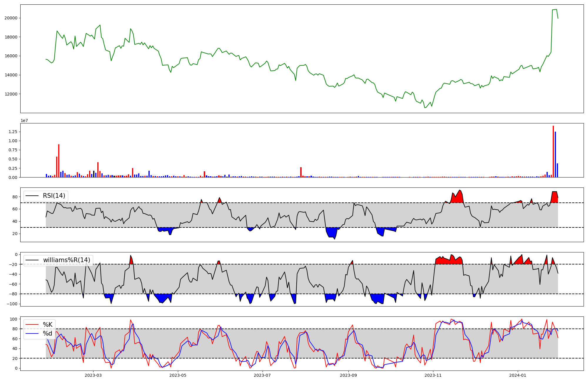Click the tall blue volume bar at far right
588x382 pixels.
[x=555, y=154]
